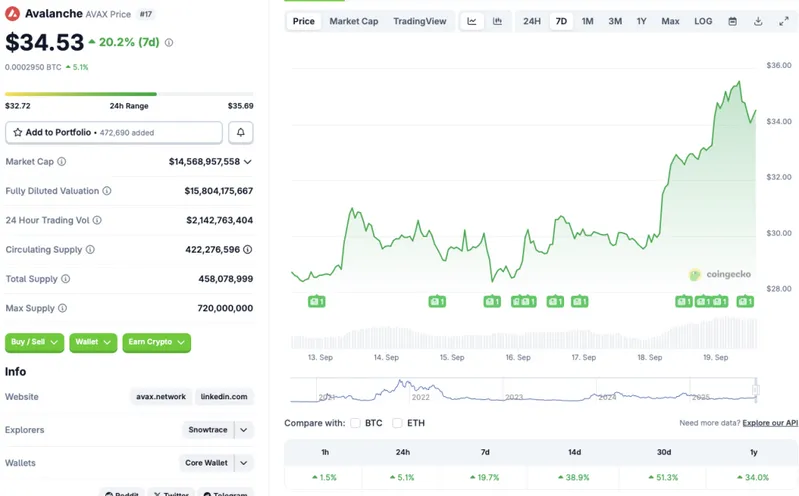Viewport: 799px width, 496px height.
Task: Click news marker under 13. Sep
Action: pos(316,302)
